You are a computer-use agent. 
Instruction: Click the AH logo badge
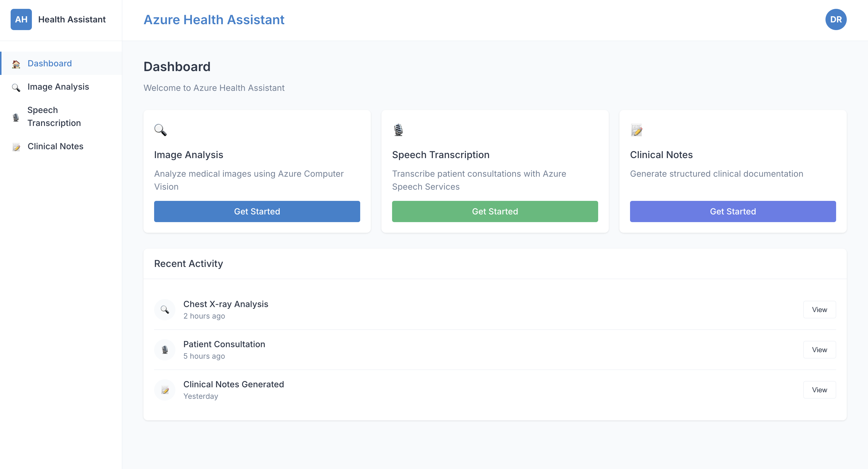pyautogui.click(x=21, y=19)
